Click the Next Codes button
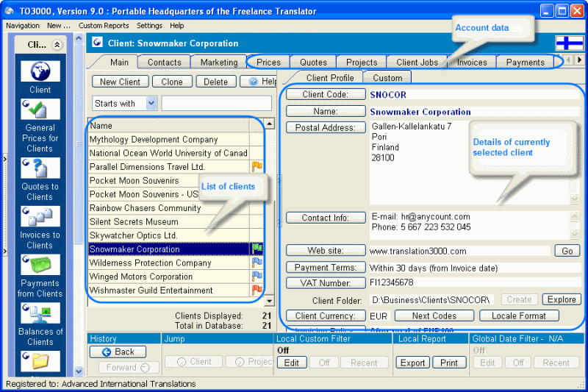The height and width of the screenshot is (392, 588). point(434,316)
